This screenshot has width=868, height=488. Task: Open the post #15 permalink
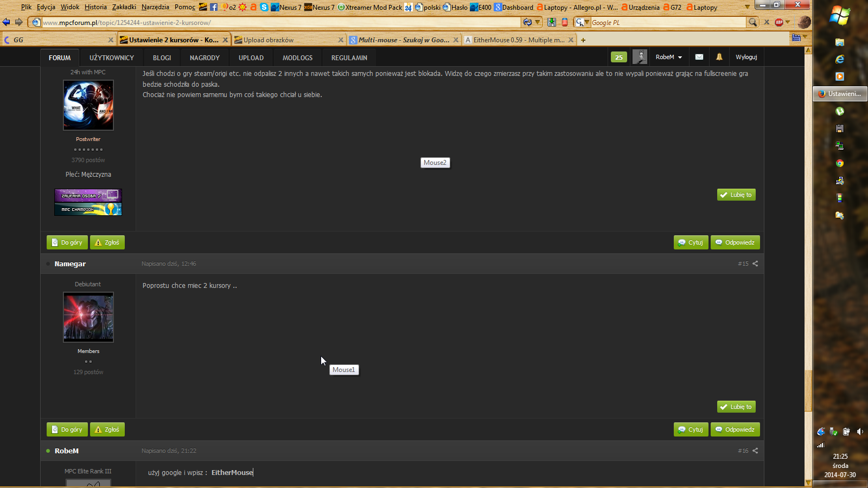point(743,264)
